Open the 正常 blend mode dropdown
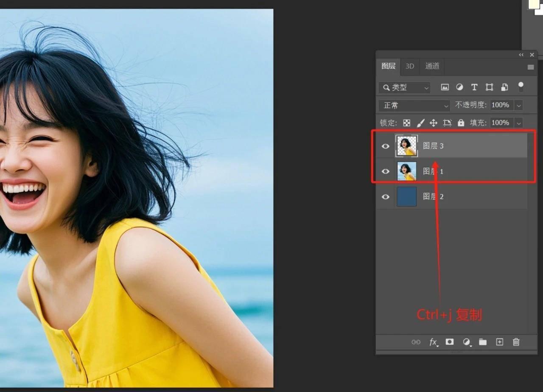 pyautogui.click(x=414, y=105)
